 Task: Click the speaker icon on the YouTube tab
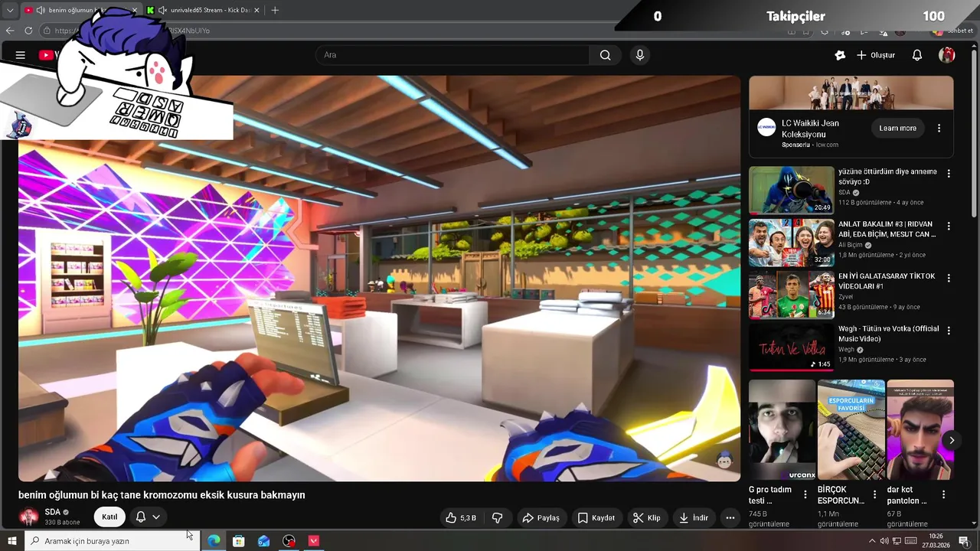coord(40,10)
